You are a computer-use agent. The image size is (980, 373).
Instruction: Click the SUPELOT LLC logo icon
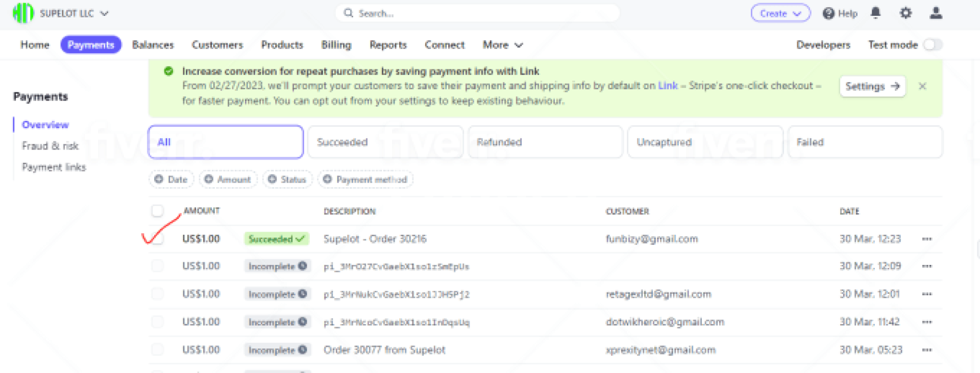[x=23, y=13]
